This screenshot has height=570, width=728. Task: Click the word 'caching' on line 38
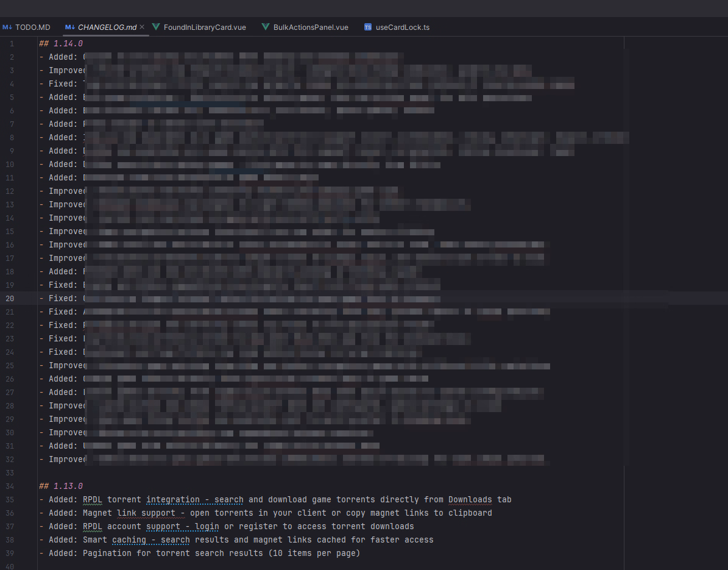pyautogui.click(x=129, y=540)
